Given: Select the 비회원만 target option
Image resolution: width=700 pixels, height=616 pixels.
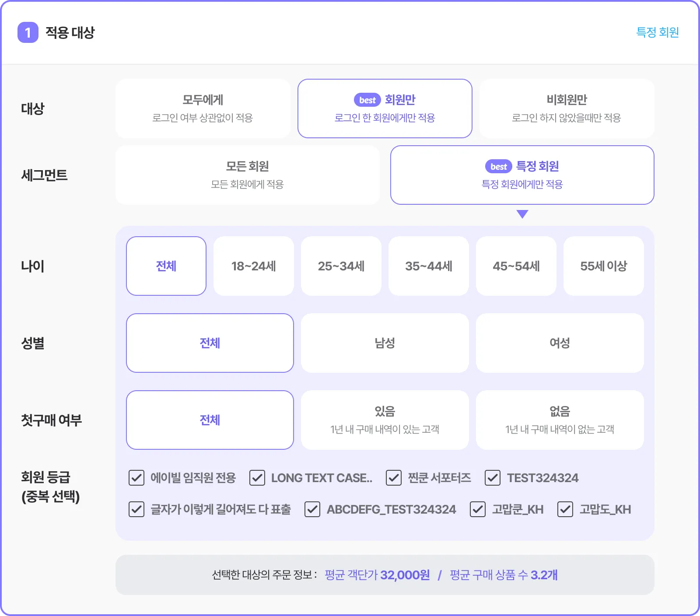Looking at the screenshot, I should point(567,108).
